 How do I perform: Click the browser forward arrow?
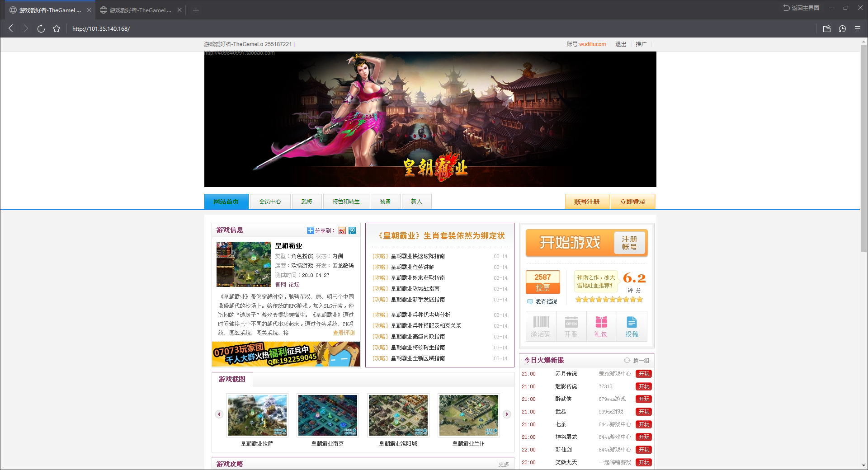[26, 28]
